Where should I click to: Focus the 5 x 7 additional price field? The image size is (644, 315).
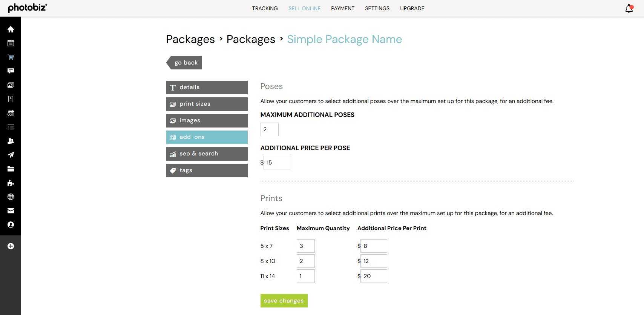(x=374, y=246)
